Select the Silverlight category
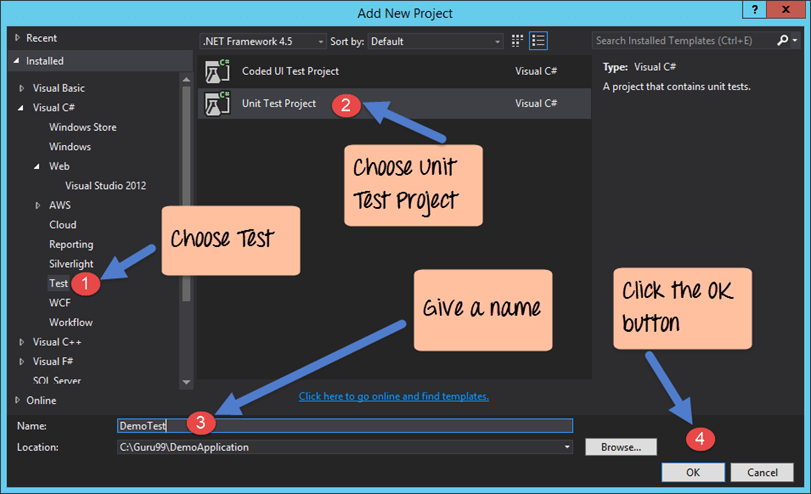Image resolution: width=811 pixels, height=494 pixels. tap(71, 264)
